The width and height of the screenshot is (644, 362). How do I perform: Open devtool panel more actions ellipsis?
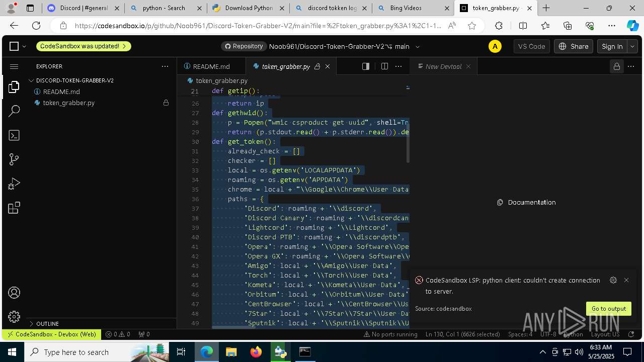tap(631, 66)
